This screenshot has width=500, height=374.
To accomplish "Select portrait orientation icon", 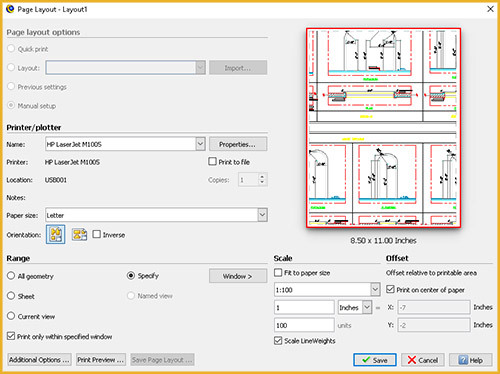I will [x=55, y=234].
